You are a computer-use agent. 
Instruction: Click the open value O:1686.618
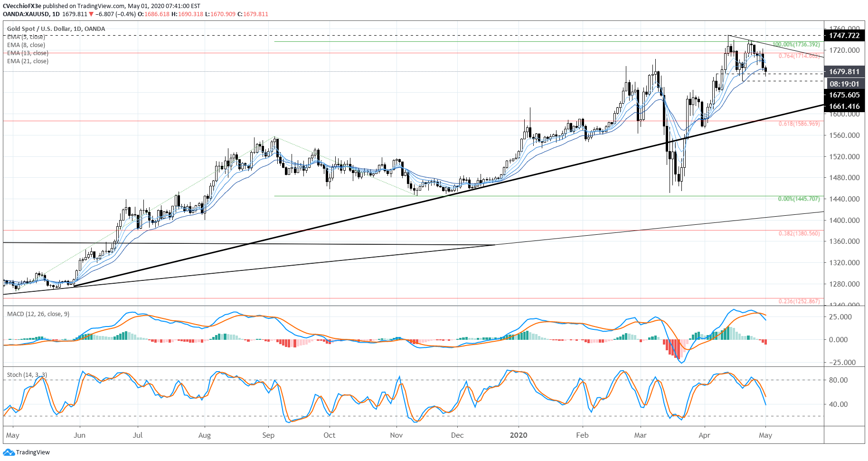click(153, 14)
